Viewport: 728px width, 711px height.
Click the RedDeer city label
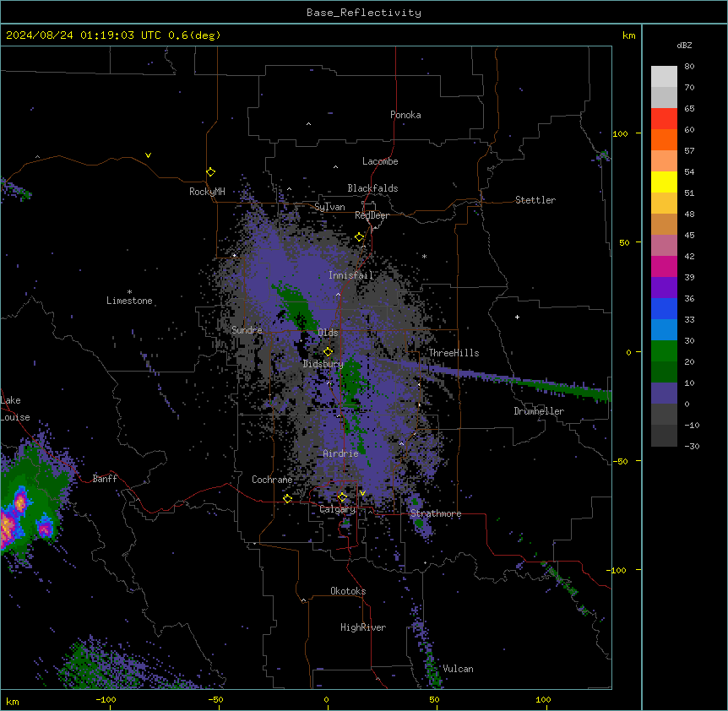point(372,215)
